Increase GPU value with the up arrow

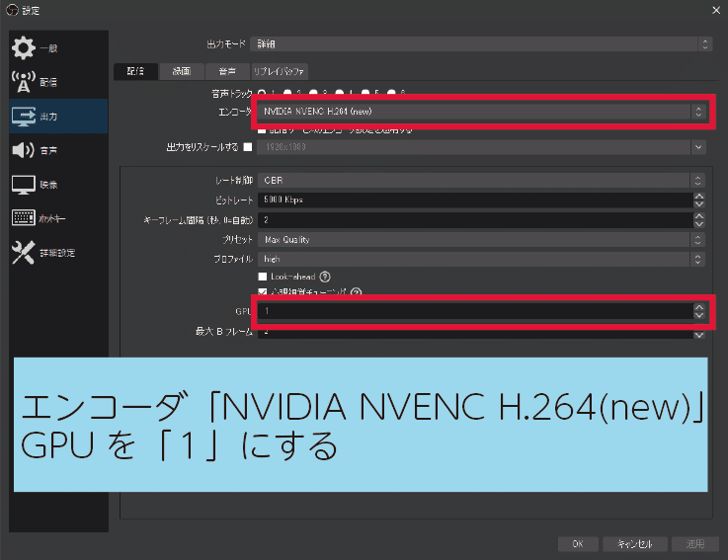pos(698,307)
